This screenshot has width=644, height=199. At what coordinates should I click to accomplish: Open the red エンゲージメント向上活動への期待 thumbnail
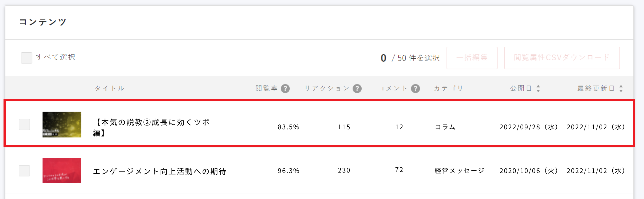point(61,170)
